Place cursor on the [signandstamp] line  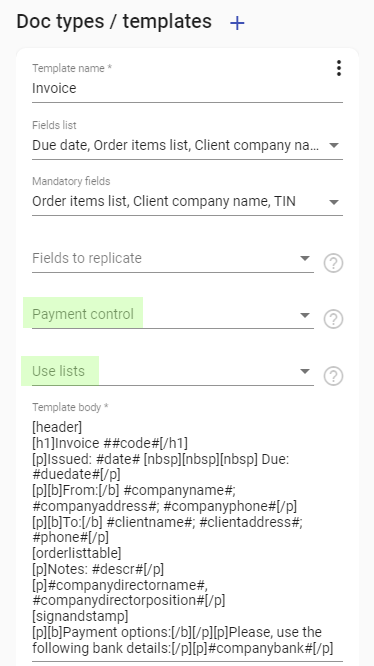tap(80, 616)
